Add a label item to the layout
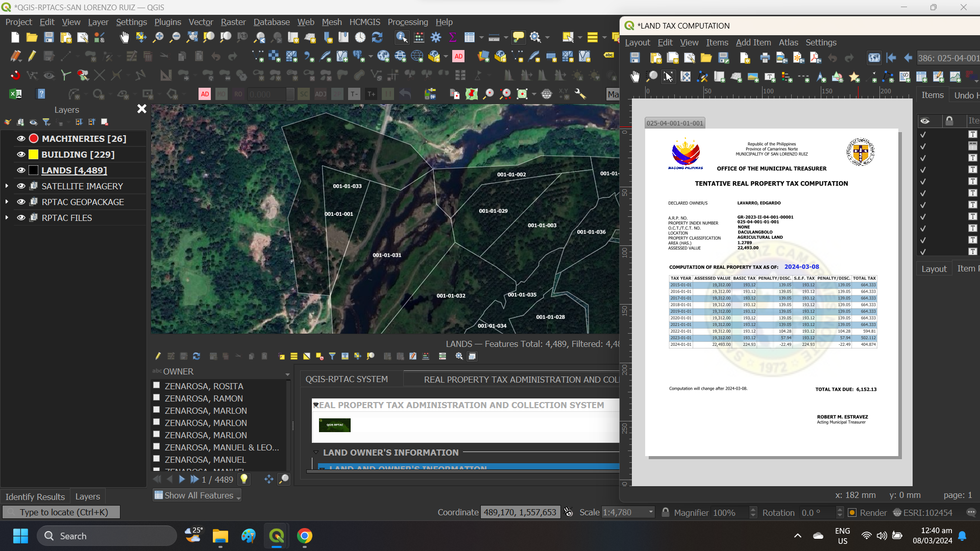The height and width of the screenshot is (551, 980). coord(770,77)
